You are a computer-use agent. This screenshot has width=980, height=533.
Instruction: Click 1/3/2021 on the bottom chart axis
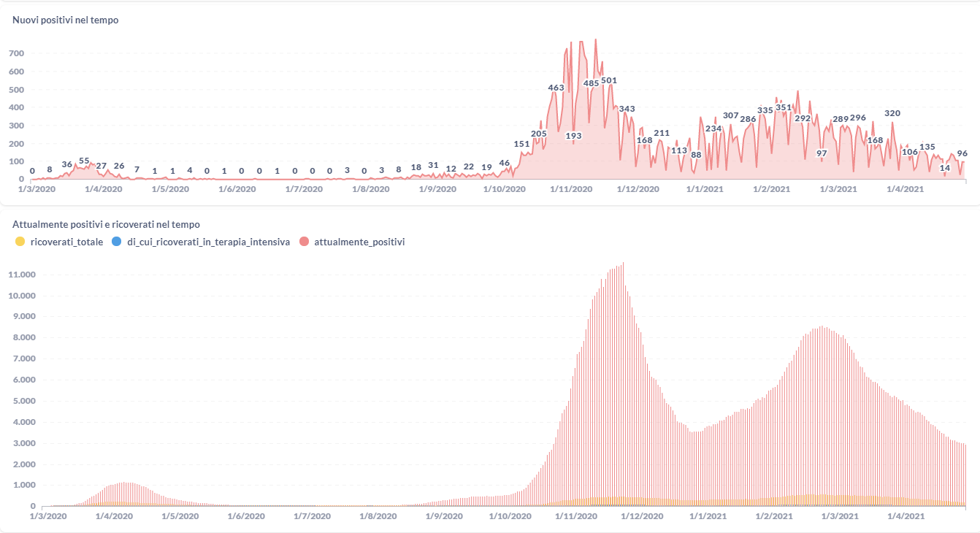click(x=840, y=516)
